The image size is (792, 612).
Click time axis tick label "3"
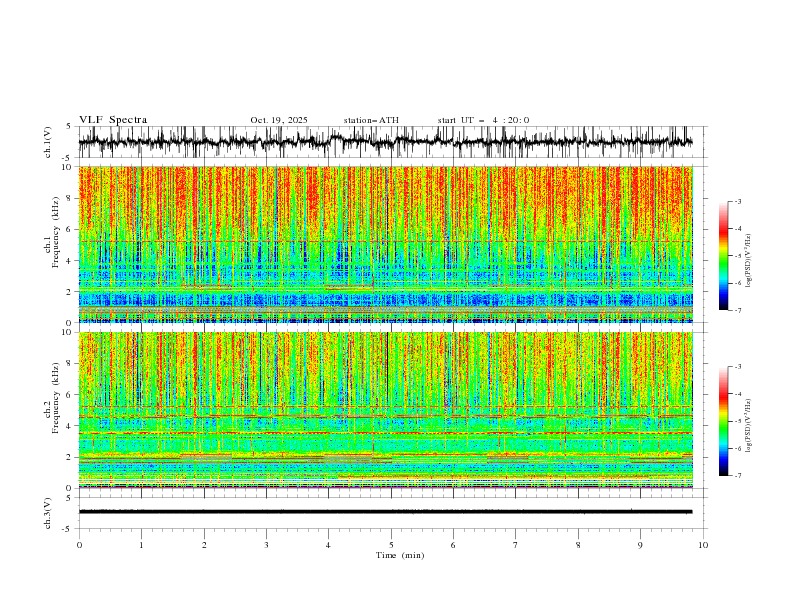pos(266,545)
